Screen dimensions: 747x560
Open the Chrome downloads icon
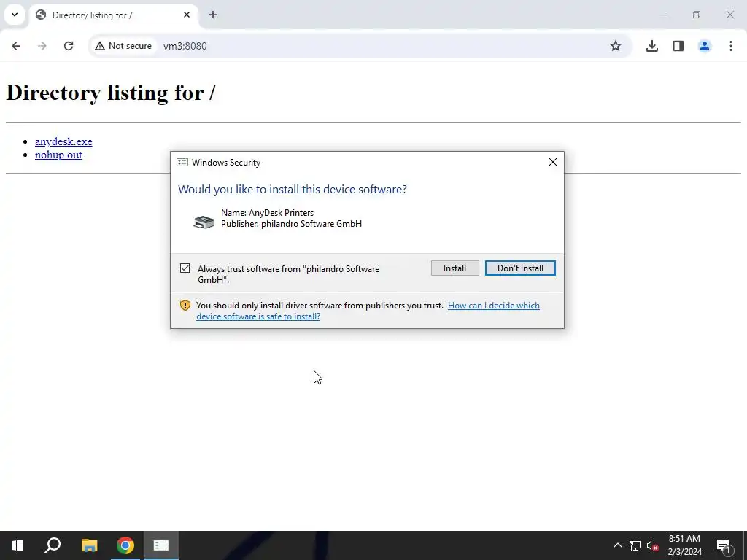coord(652,46)
